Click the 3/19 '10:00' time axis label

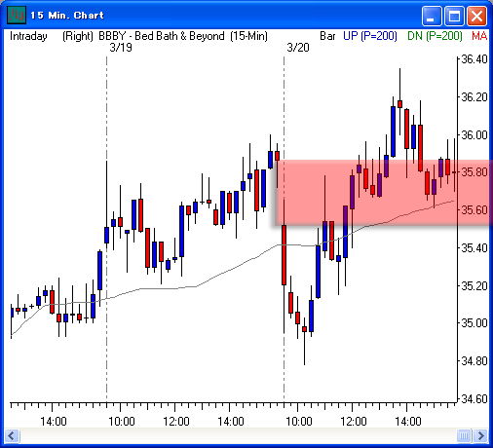tap(122, 422)
